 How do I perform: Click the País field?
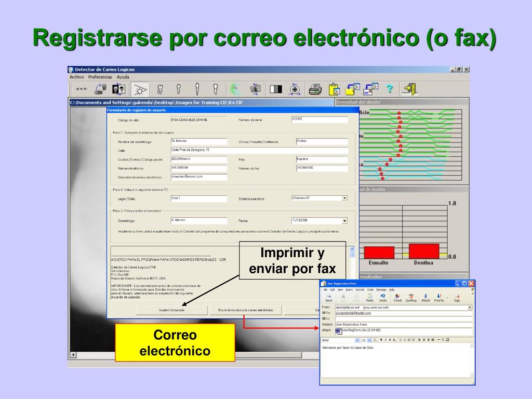[322, 159]
